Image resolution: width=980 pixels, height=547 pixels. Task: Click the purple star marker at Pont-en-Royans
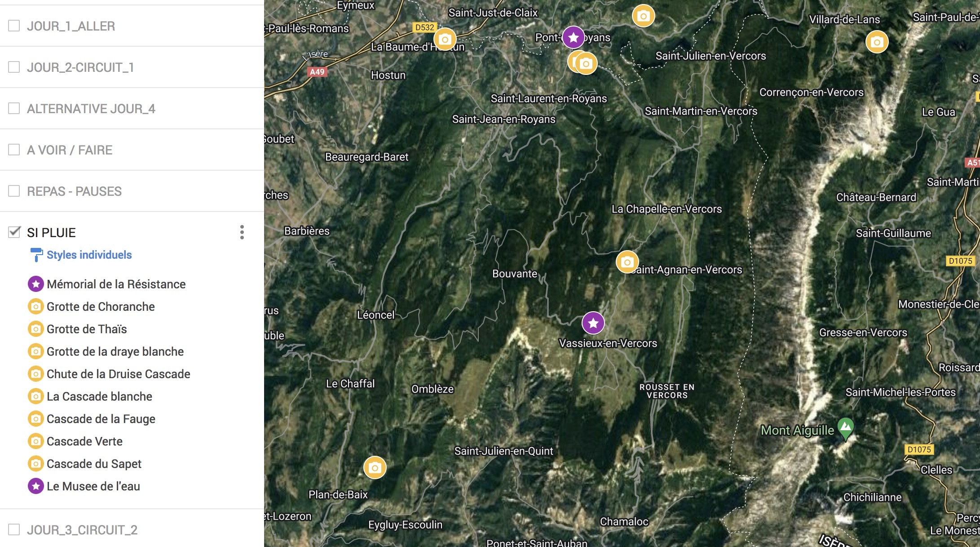pos(574,37)
